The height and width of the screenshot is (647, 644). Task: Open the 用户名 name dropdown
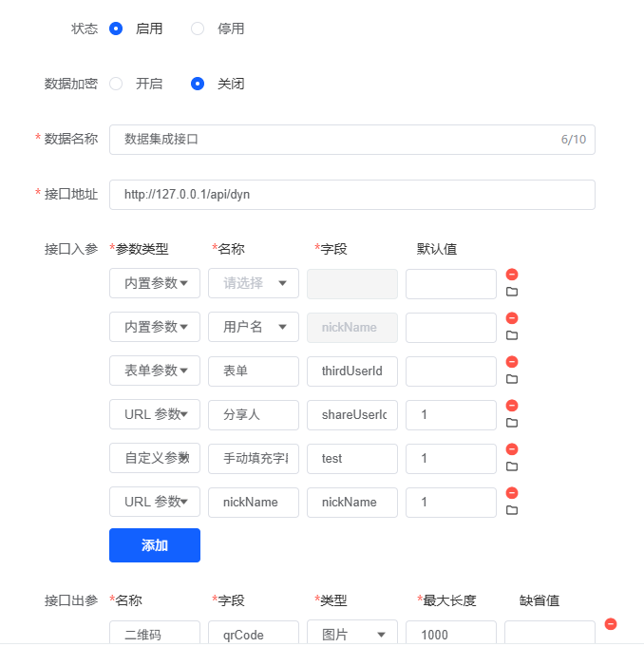click(x=254, y=327)
